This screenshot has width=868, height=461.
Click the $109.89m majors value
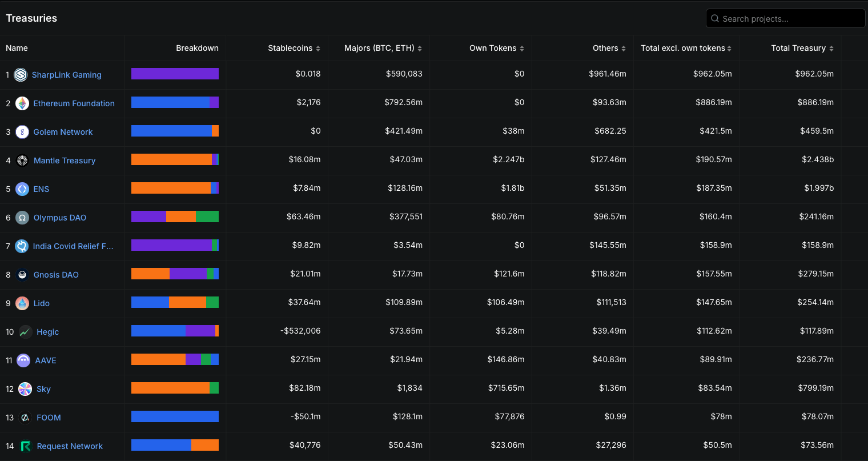(x=403, y=302)
